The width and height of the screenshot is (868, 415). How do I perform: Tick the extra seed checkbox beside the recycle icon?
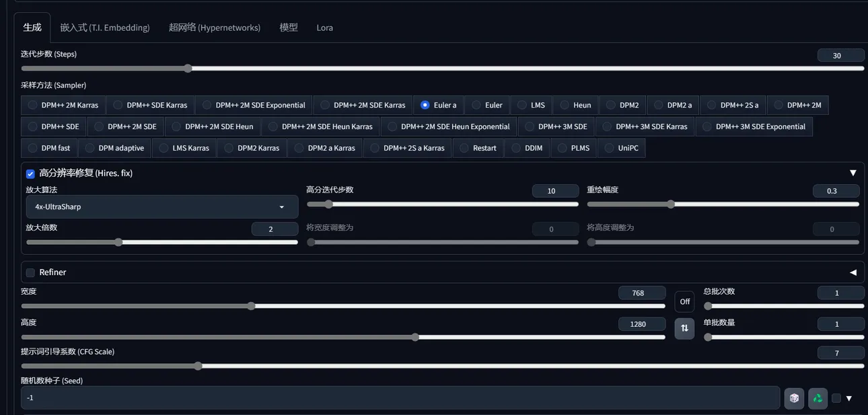point(836,398)
